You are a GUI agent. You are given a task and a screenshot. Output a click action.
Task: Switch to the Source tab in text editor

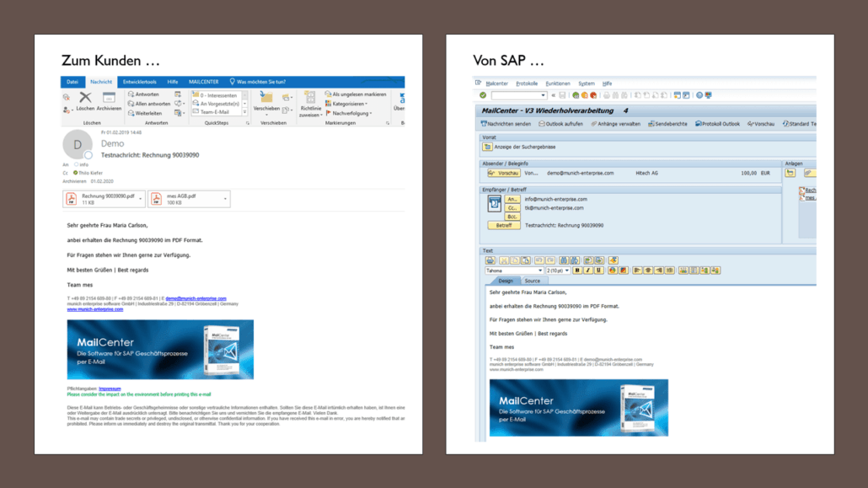tap(533, 281)
